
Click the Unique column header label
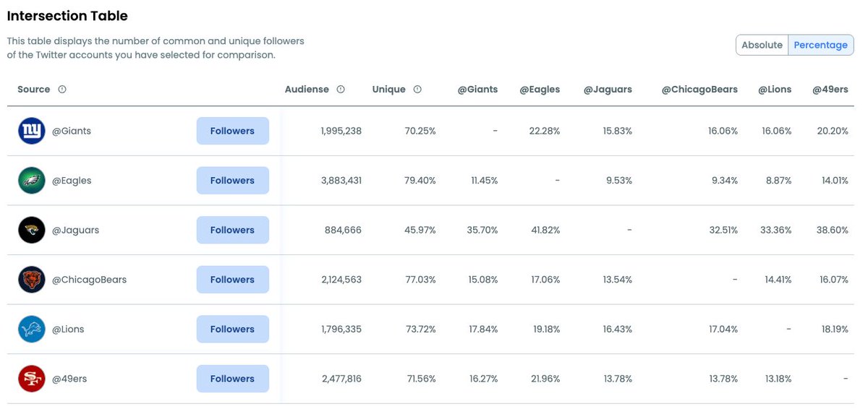click(389, 90)
